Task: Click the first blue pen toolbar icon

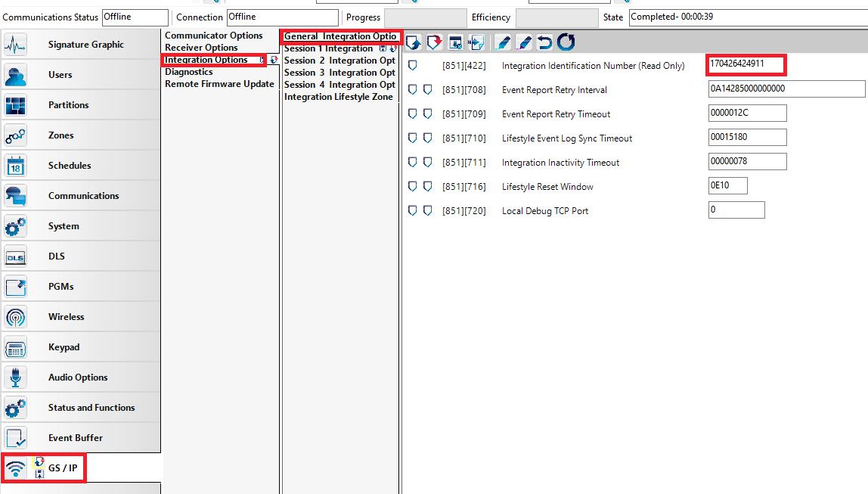Action: tap(503, 42)
